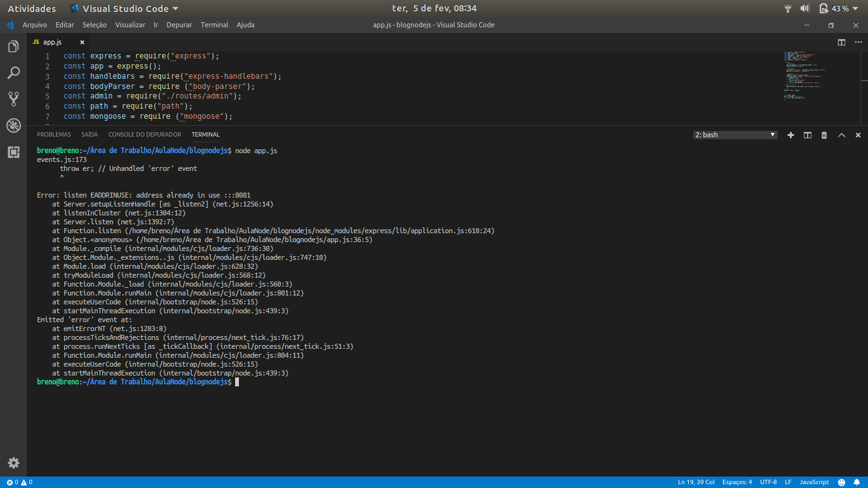Open the Visualizar menu
This screenshot has height=488, width=868.
pyautogui.click(x=130, y=25)
